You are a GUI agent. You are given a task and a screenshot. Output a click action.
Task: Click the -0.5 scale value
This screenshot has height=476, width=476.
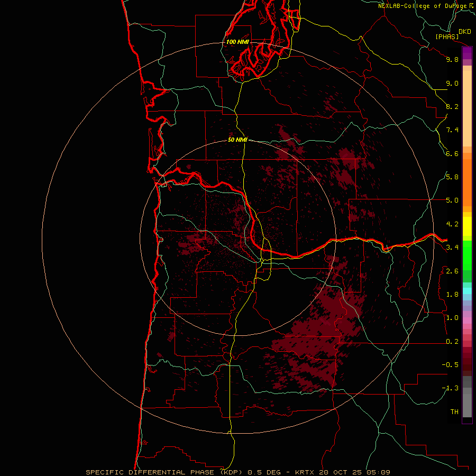(450, 365)
